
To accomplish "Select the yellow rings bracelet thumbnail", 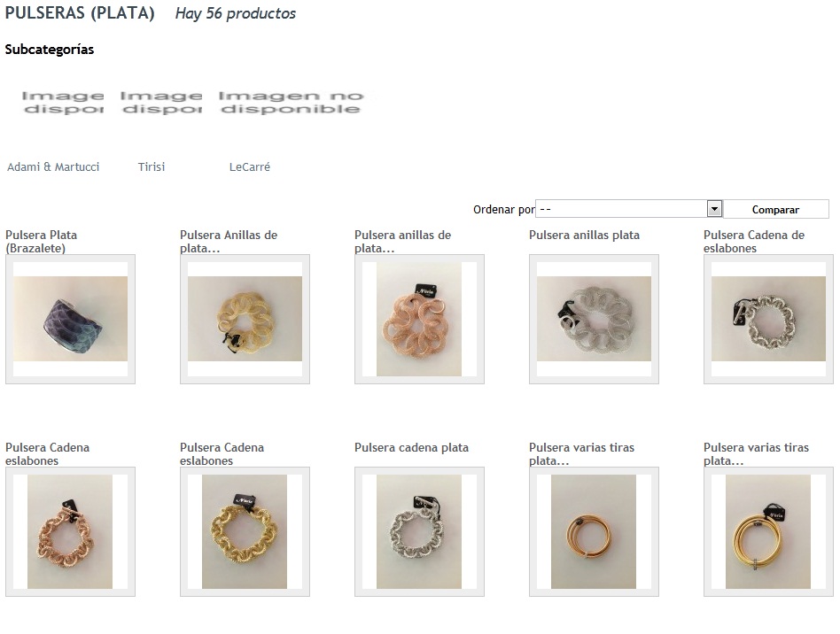I will tap(245, 319).
